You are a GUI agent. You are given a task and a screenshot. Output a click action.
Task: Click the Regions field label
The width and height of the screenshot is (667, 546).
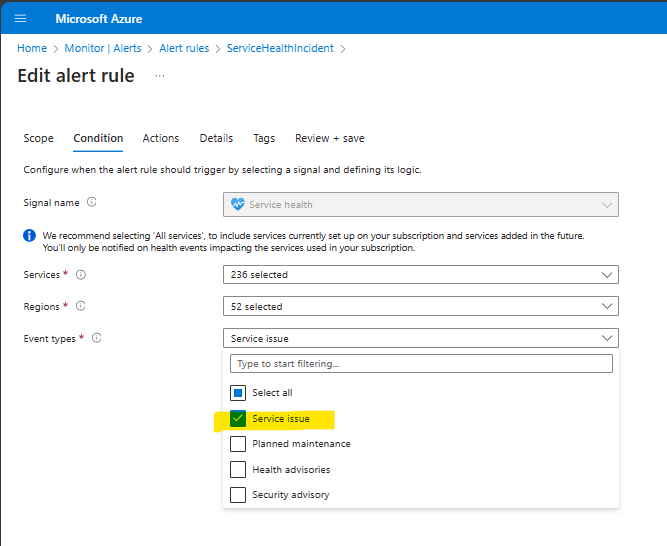[x=41, y=307]
